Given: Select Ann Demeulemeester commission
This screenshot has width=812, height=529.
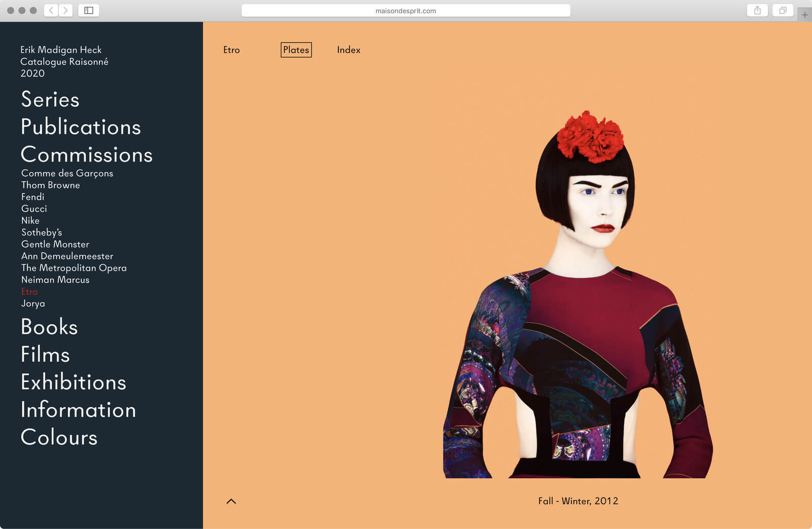Looking at the screenshot, I should (x=67, y=256).
